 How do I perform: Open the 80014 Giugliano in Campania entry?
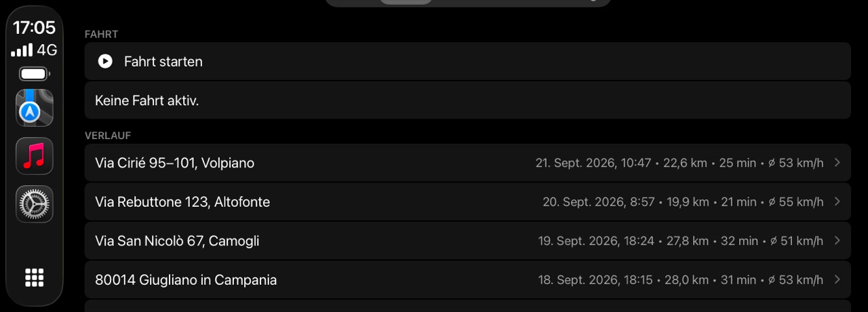[468, 280]
